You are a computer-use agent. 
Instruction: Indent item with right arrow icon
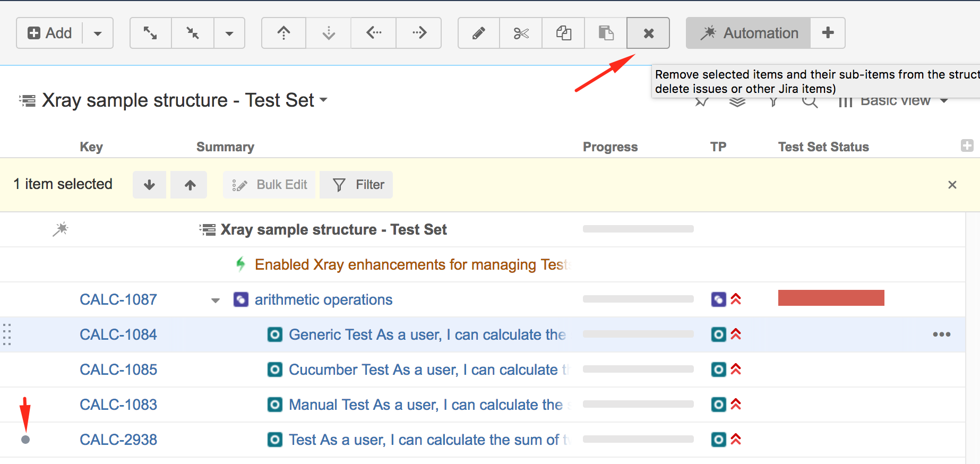[419, 33]
